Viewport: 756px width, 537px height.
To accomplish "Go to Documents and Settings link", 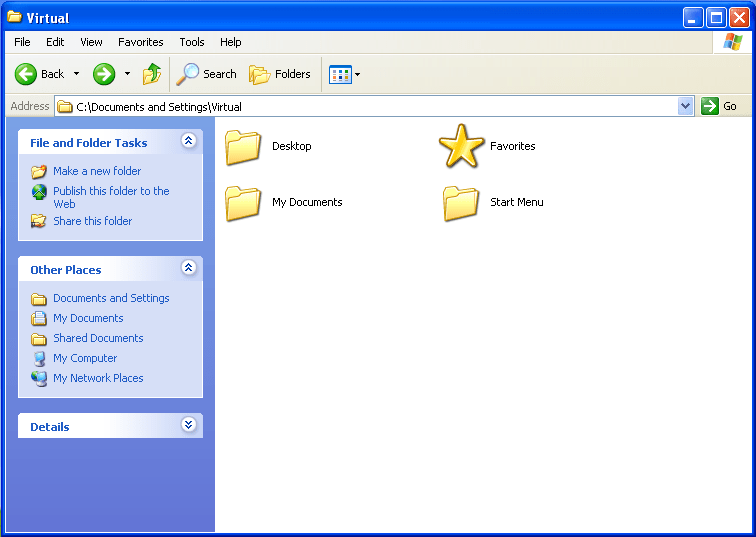I will [111, 298].
